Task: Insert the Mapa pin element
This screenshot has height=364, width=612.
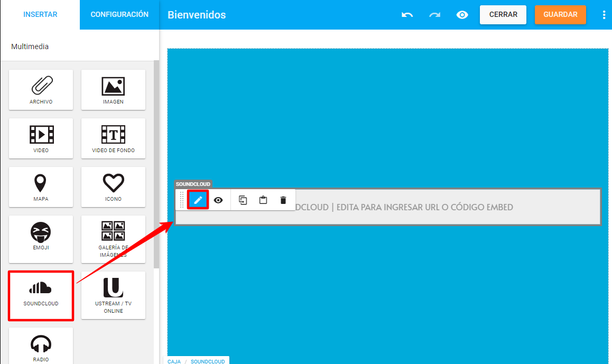Action: pos(41,187)
